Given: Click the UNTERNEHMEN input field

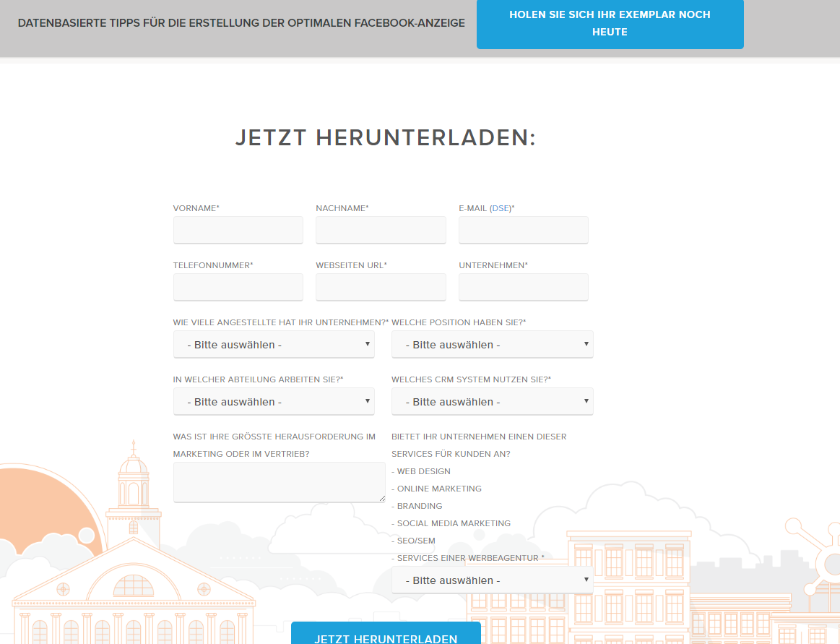Looking at the screenshot, I should click(523, 287).
